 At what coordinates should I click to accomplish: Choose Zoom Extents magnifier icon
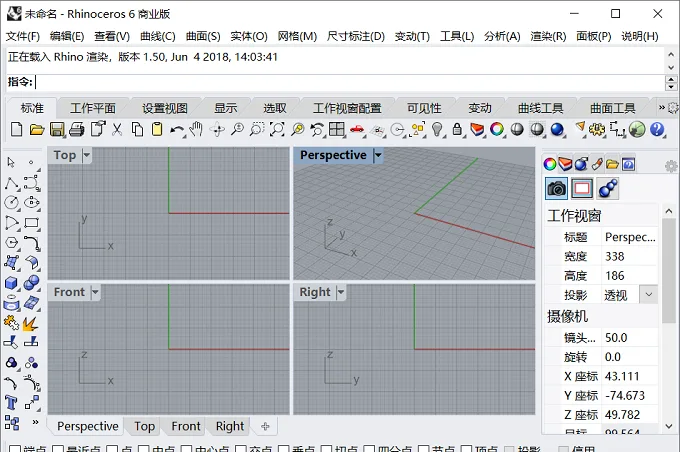[x=277, y=129]
